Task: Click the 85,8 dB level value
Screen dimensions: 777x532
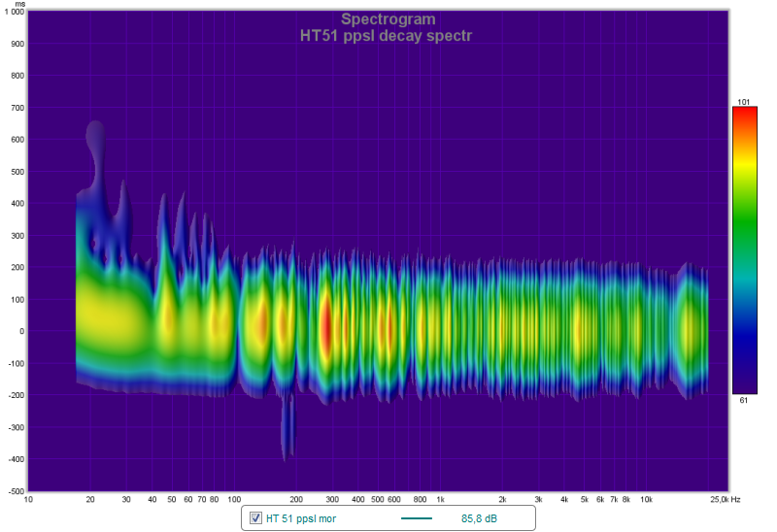Action: pyautogui.click(x=479, y=518)
